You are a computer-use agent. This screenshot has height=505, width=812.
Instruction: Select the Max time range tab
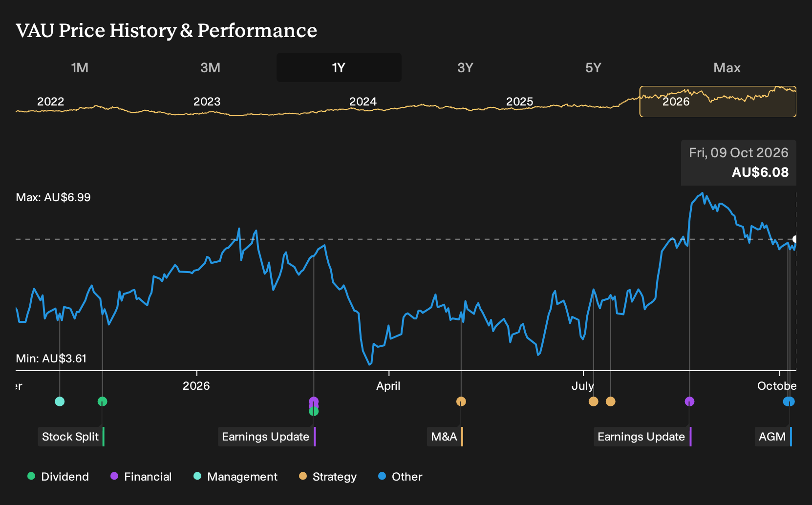pos(727,67)
